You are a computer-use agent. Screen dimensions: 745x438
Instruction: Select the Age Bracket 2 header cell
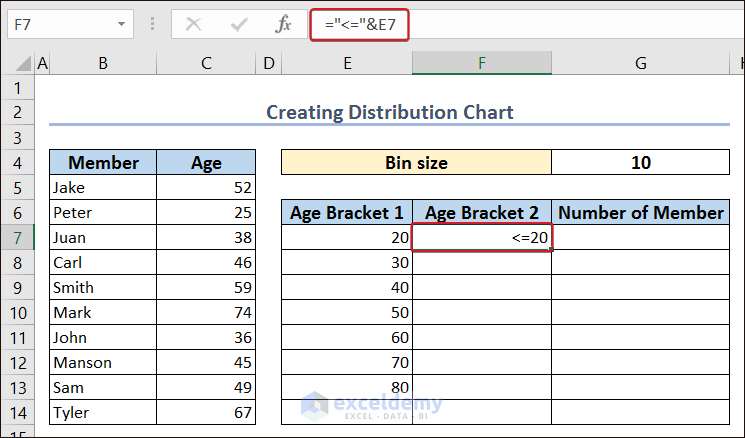coord(481,212)
